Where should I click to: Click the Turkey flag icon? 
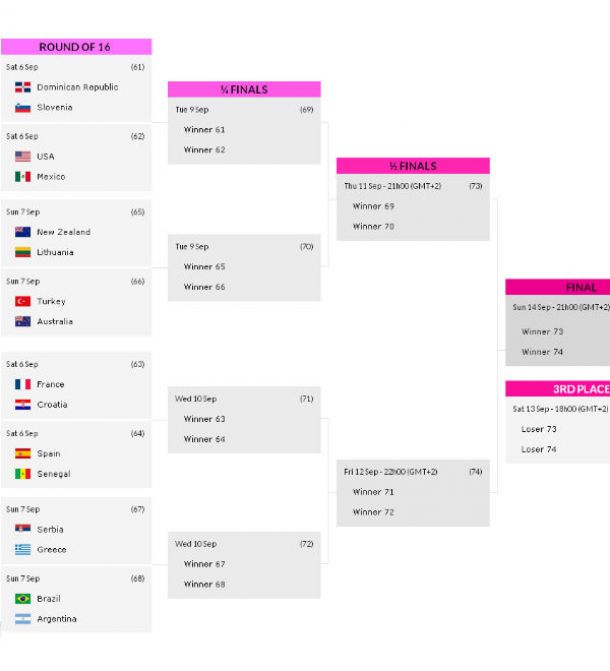click(23, 301)
